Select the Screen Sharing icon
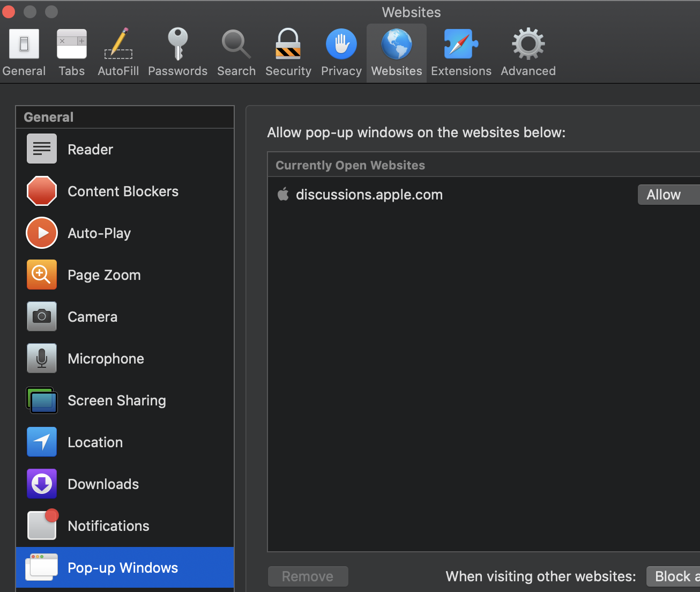 [42, 400]
